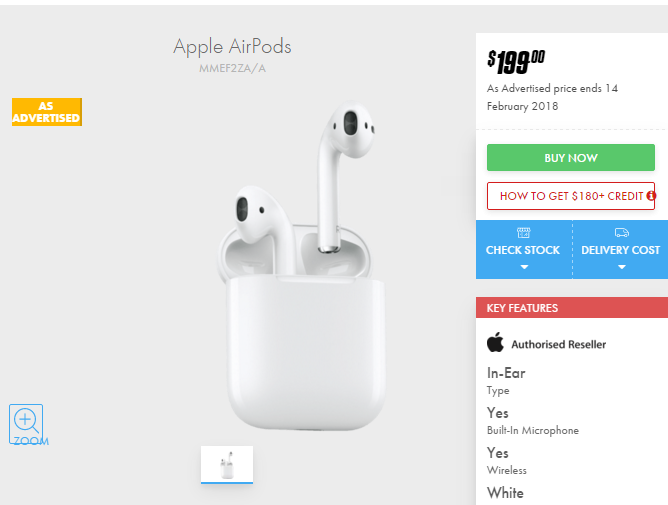Open the Delivery Cost panel
Image resolution: width=668 pixels, height=505 pixels.
click(x=621, y=249)
